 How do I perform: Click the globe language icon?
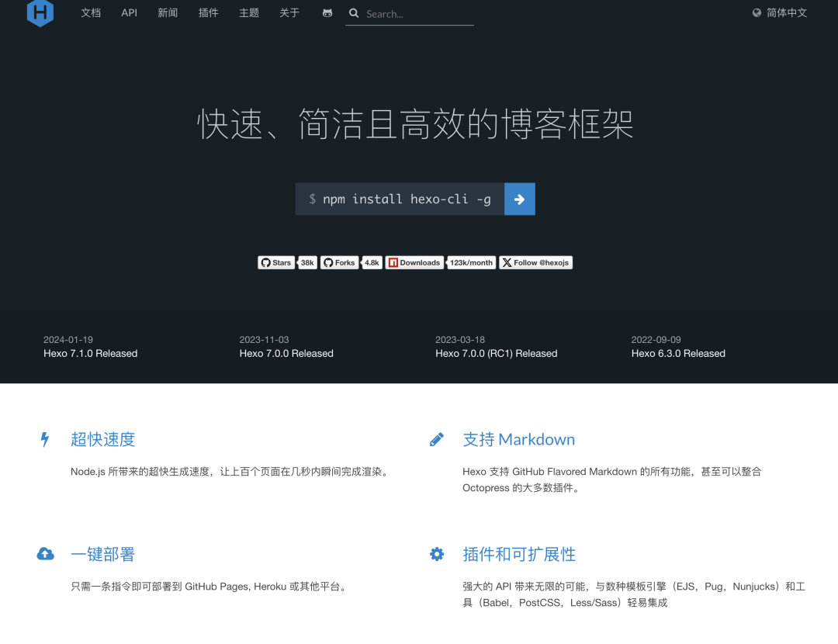point(757,13)
